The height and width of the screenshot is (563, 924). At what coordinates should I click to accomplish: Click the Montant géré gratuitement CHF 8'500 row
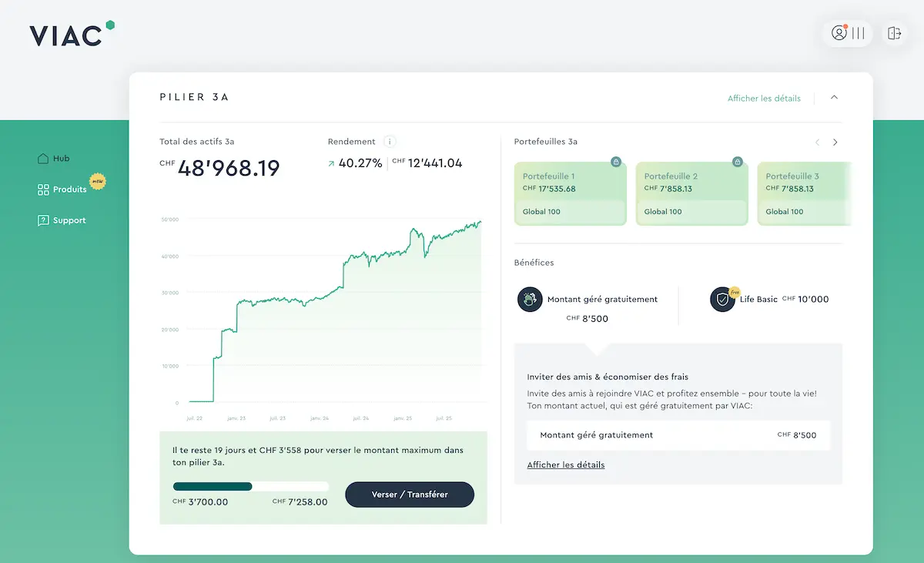(678, 435)
